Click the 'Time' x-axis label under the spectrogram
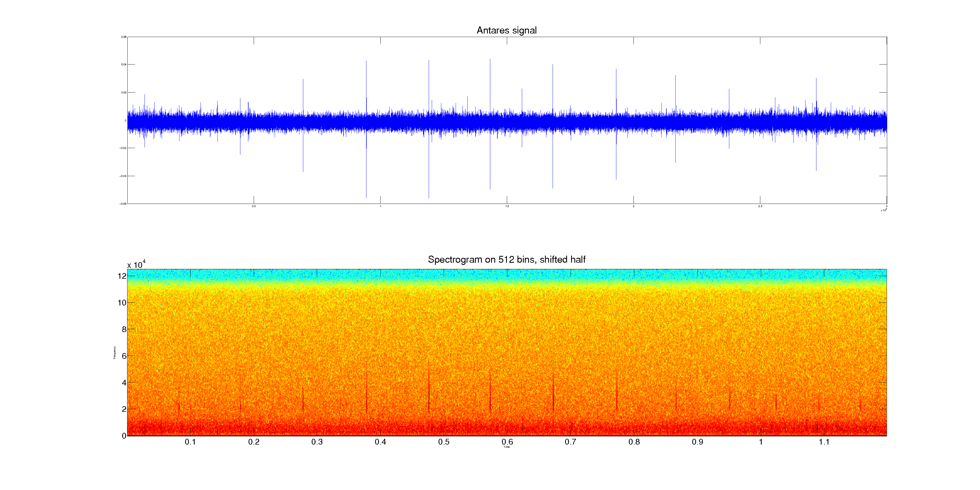Viewport: 980px width, 490px height. (506, 447)
